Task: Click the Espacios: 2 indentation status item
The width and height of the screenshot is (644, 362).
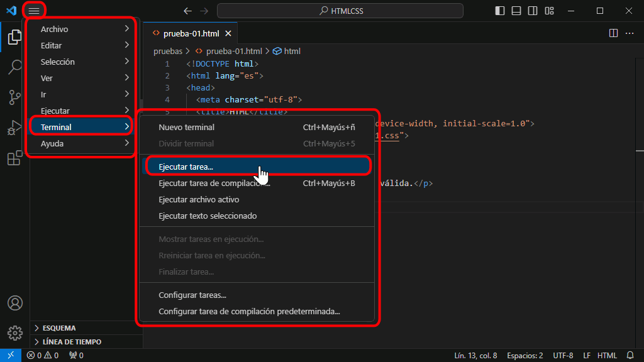Action: (x=525, y=356)
